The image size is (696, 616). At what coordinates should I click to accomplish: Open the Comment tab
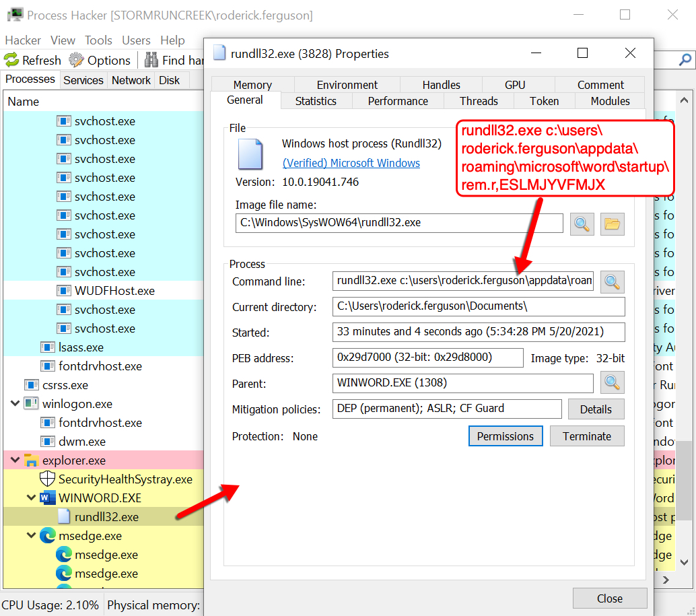tap(600, 85)
